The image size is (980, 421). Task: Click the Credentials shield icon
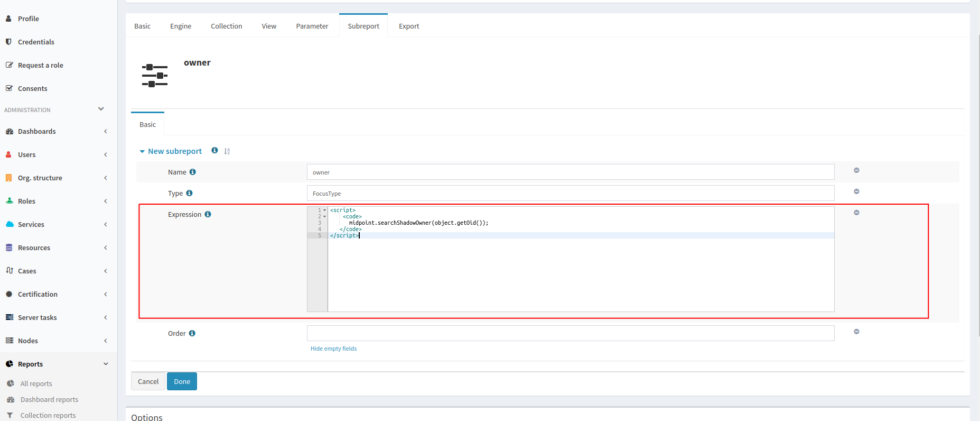click(x=9, y=42)
